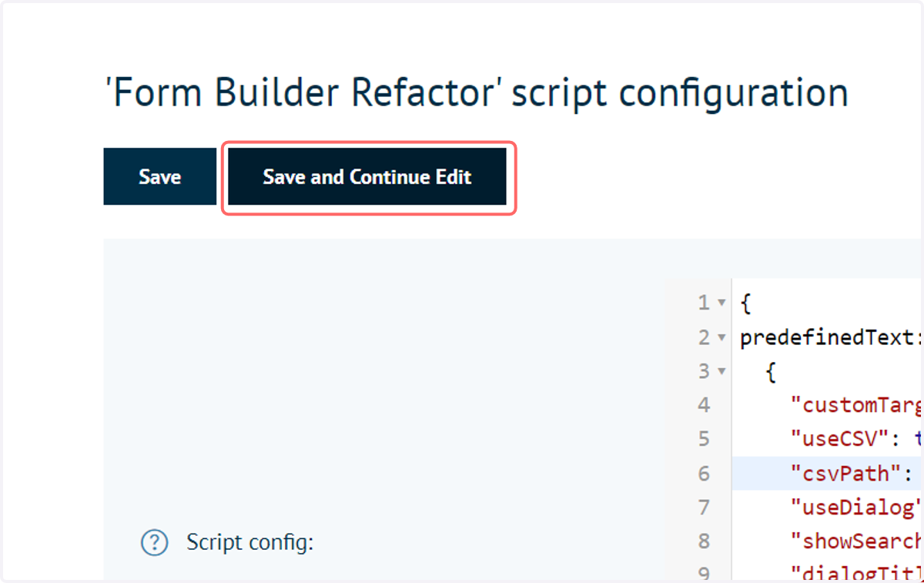Screen dimensions: 924x583
Task: Click the "showSearch" key on line 8
Action: coord(856,541)
